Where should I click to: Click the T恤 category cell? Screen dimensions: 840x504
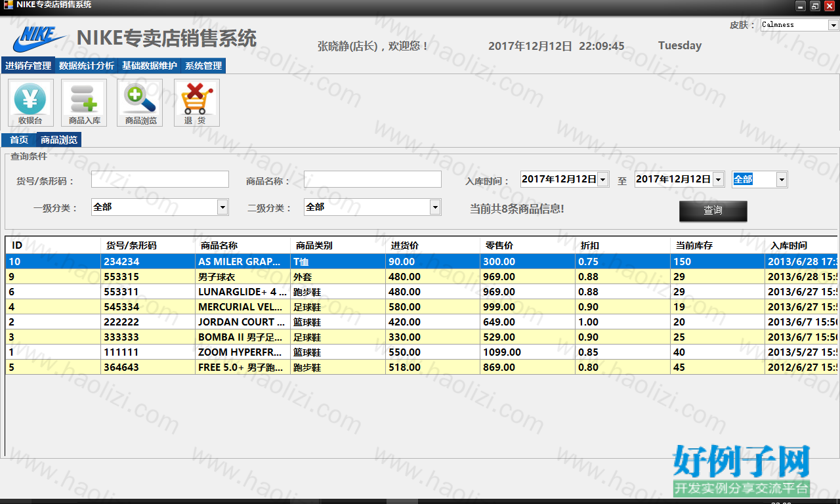point(338,261)
